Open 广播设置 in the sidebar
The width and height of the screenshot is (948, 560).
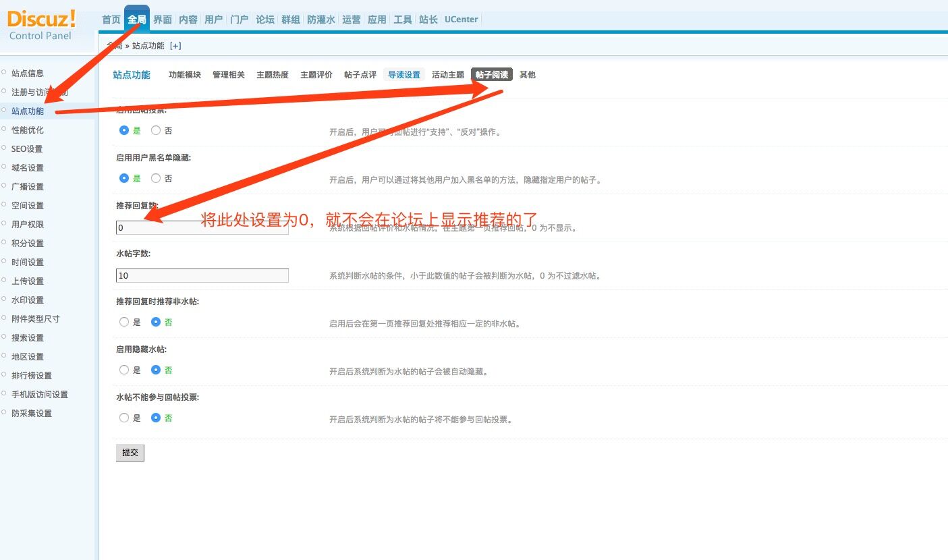[x=28, y=187]
